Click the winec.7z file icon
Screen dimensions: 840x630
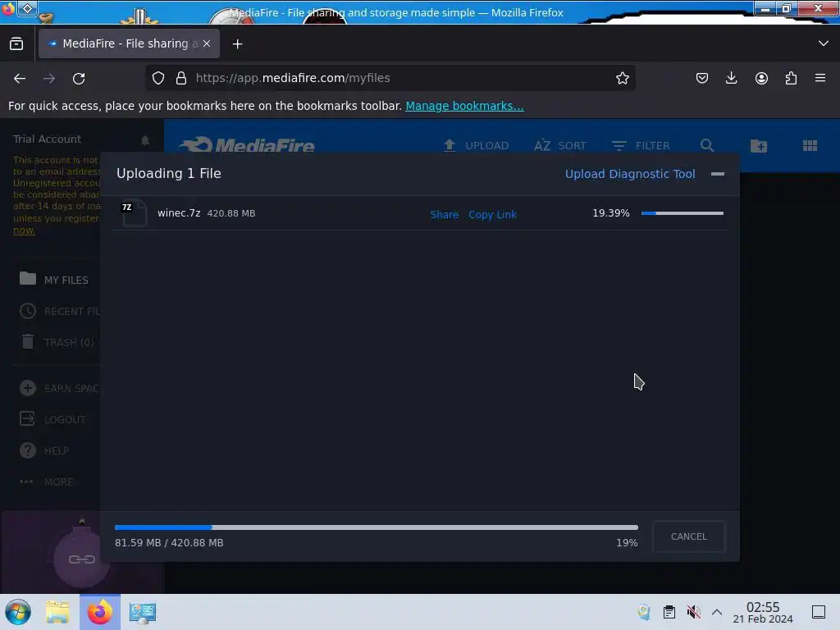(x=134, y=212)
